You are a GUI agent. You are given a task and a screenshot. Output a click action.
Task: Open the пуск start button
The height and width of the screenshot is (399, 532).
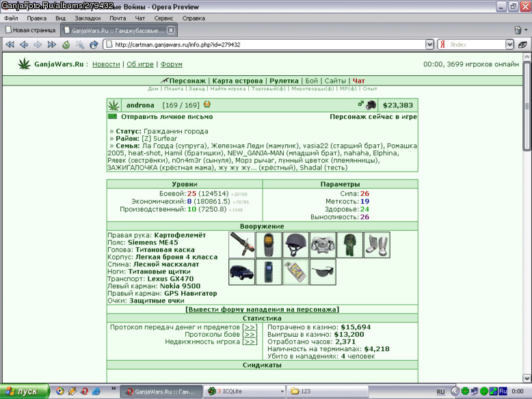click(x=25, y=391)
